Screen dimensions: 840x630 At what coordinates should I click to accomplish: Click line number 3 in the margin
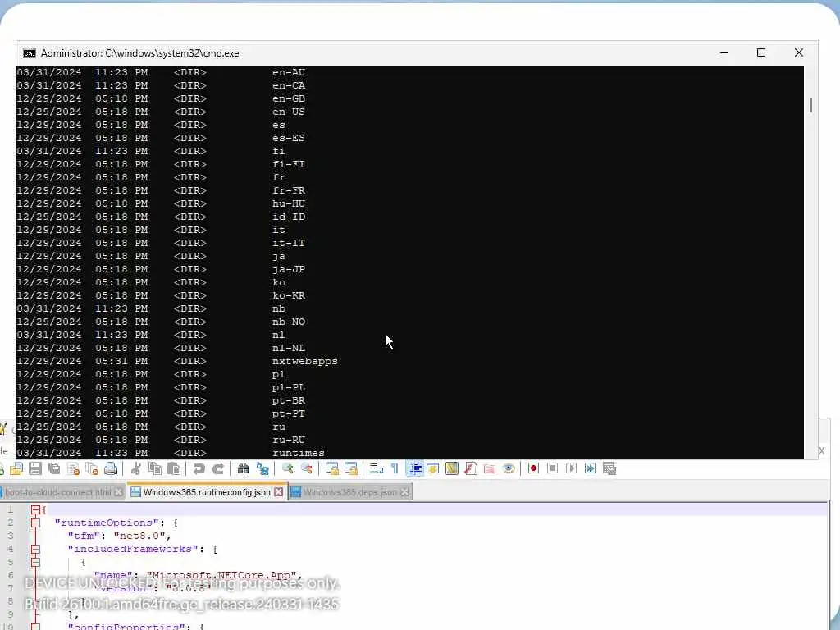click(10, 536)
